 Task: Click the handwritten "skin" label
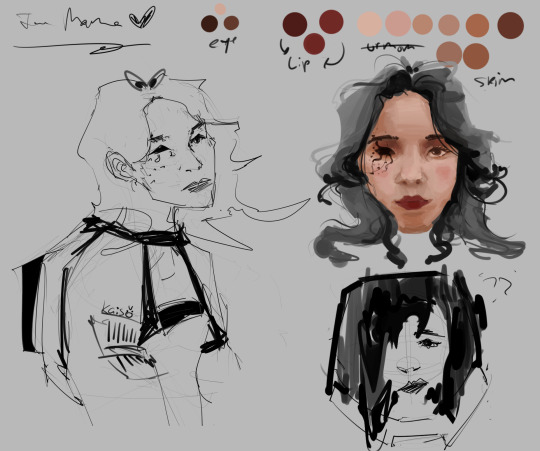(x=494, y=81)
